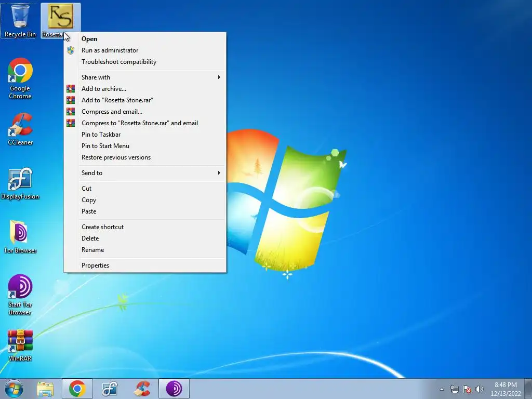Choose Delete in the context menu
This screenshot has width=532, height=399.
tap(145, 238)
